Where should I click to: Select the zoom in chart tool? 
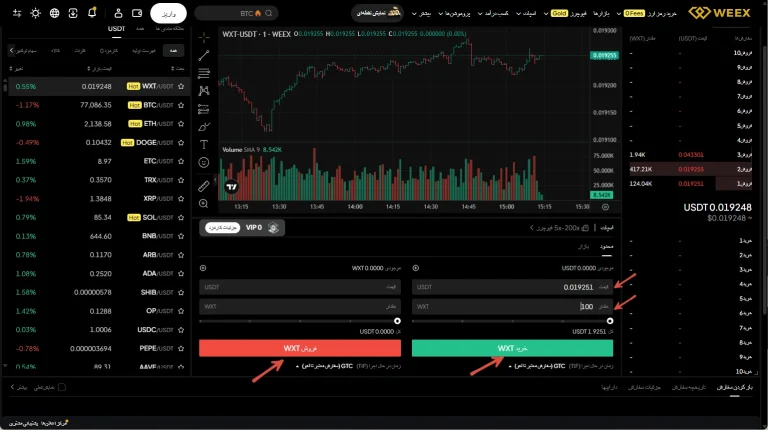click(x=204, y=204)
